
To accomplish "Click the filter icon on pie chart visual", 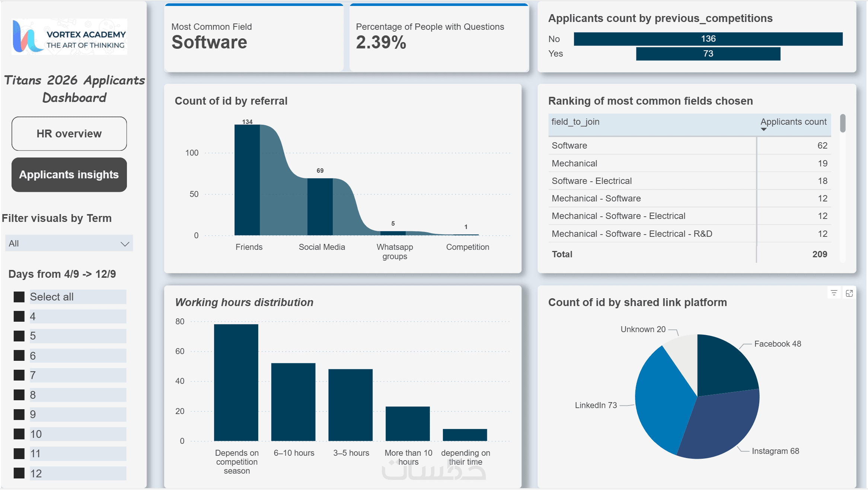I will 834,293.
